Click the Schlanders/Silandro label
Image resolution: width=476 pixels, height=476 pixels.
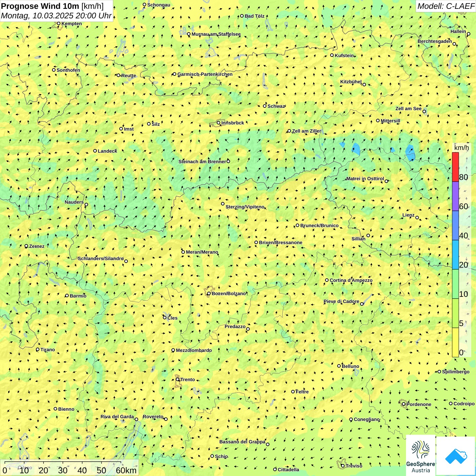(101, 258)
